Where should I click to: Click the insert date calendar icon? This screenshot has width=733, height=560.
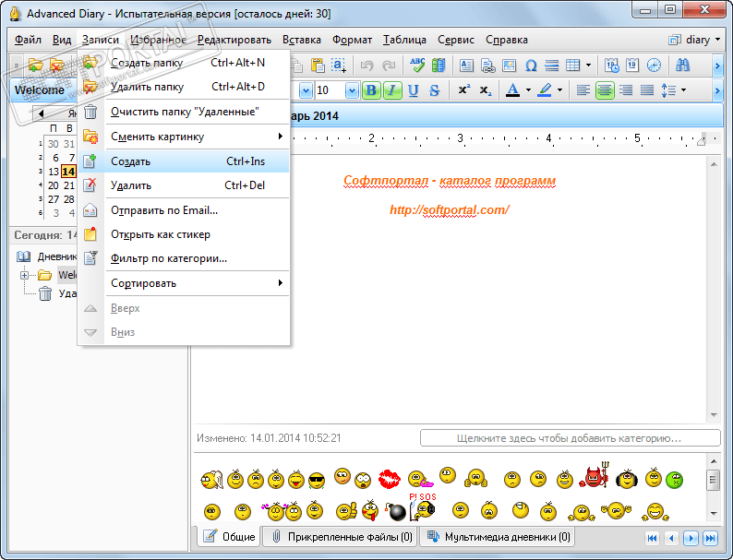click(x=632, y=66)
